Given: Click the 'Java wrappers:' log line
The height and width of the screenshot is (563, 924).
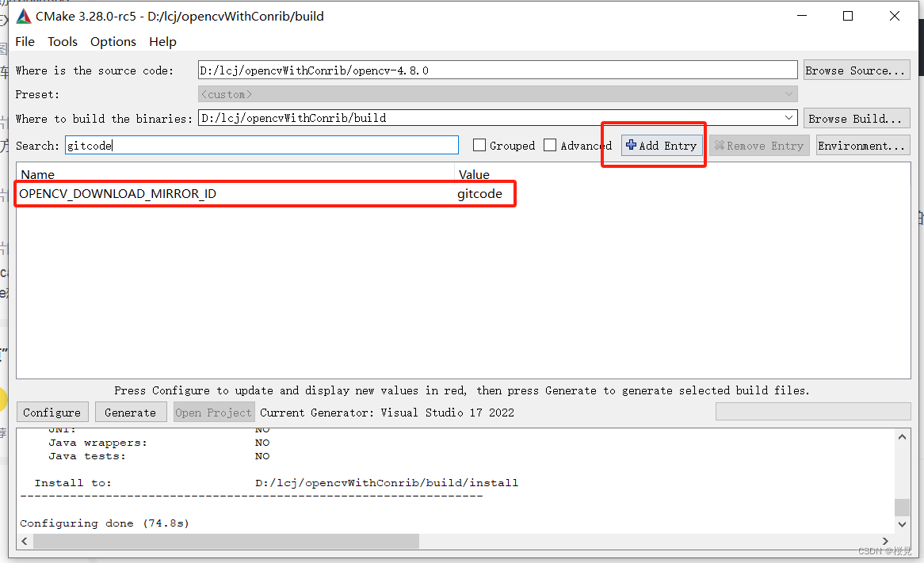Looking at the screenshot, I should 159,443.
